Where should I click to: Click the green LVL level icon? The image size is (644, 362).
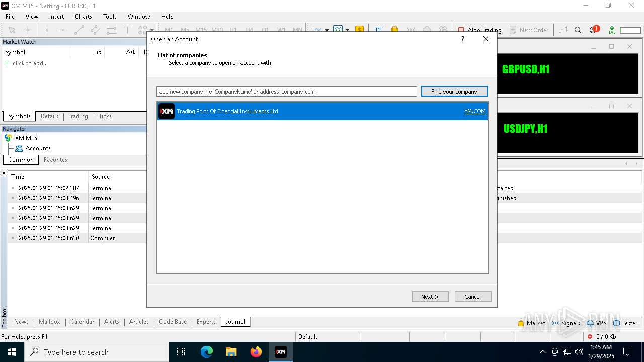(612, 30)
